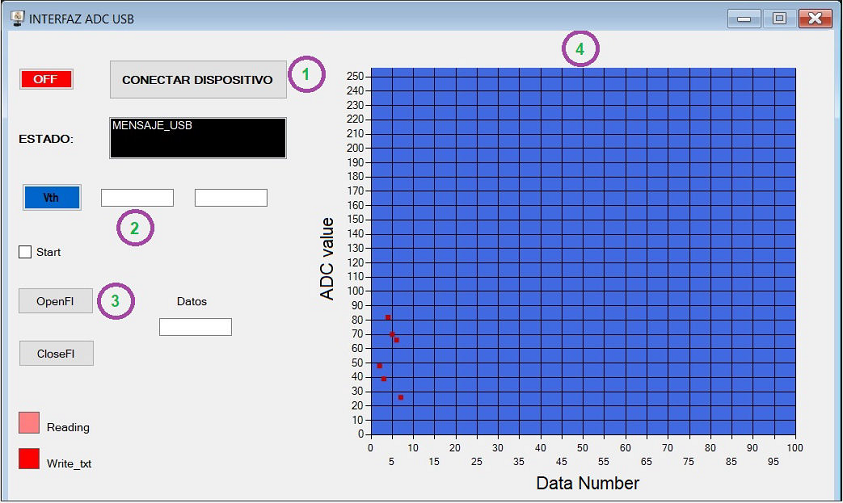Enable the Start checkbox

click(x=26, y=252)
